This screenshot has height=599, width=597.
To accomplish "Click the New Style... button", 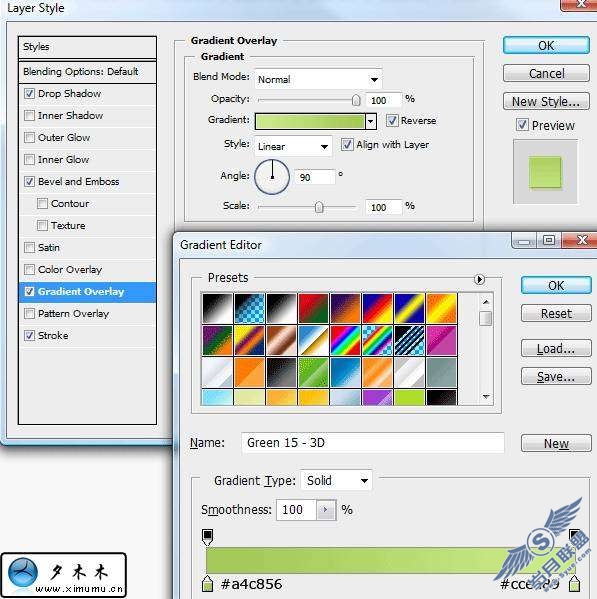I will coord(546,102).
